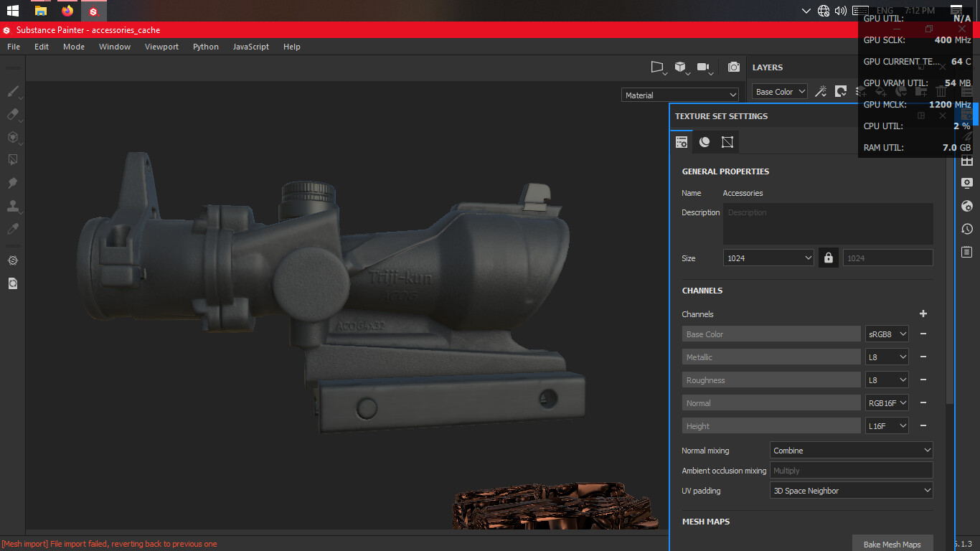The width and height of the screenshot is (980, 551).
Task: Open the Base Color channel dropdown in Layers
Action: click(x=779, y=91)
